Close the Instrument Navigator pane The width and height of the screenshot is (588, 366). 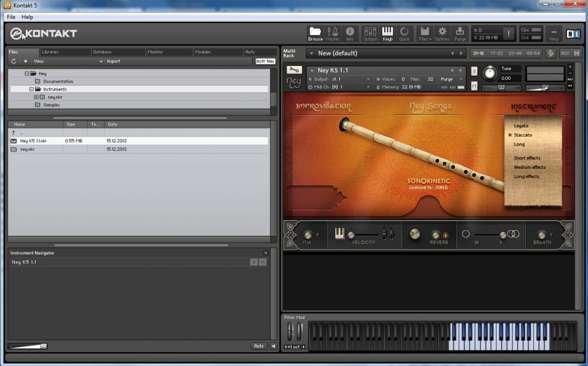click(x=266, y=253)
